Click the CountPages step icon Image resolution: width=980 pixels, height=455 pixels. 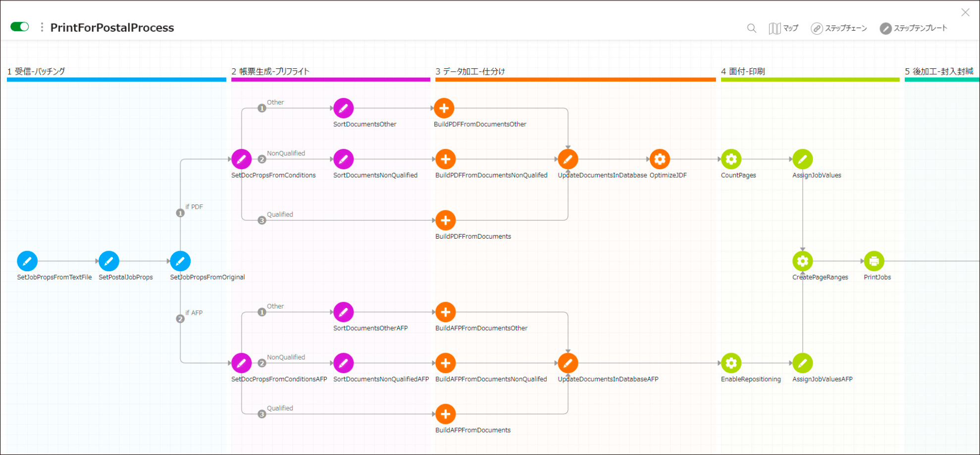tap(731, 159)
